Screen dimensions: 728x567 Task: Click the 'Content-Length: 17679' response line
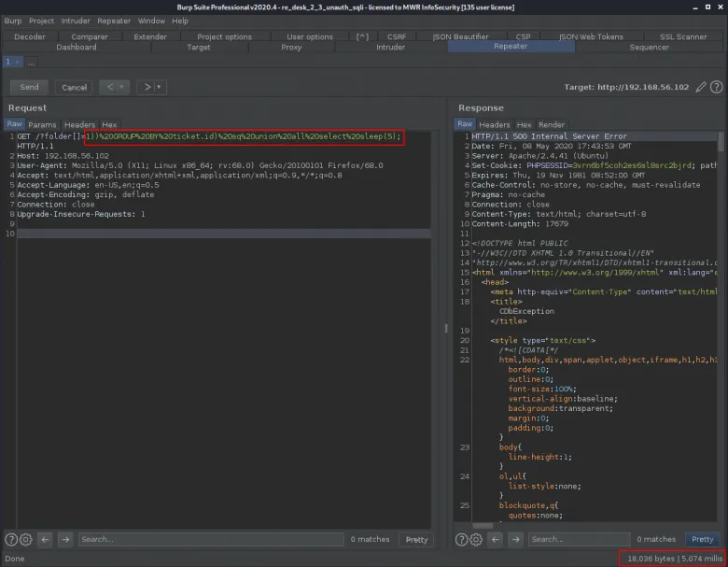(520, 223)
